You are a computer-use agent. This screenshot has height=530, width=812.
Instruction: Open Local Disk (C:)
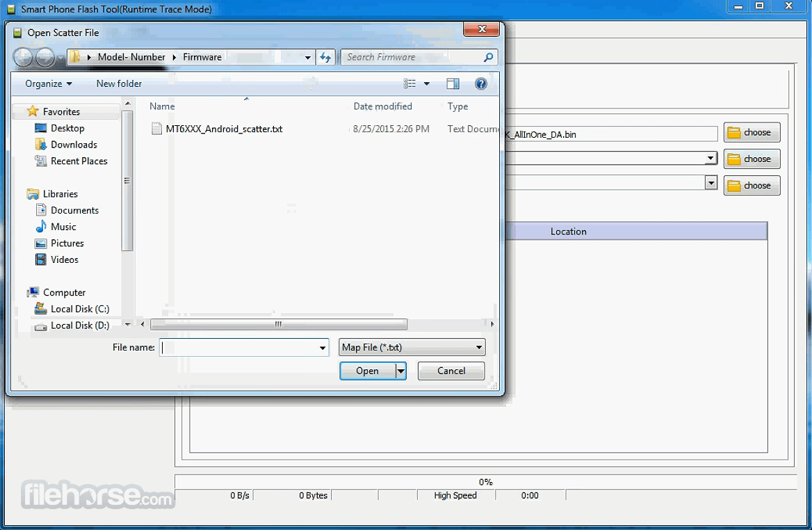pos(80,310)
